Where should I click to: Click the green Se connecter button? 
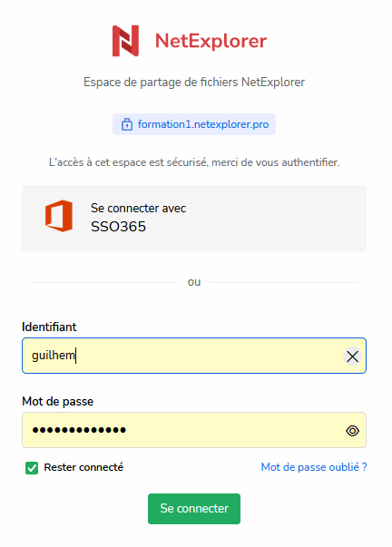point(194,509)
